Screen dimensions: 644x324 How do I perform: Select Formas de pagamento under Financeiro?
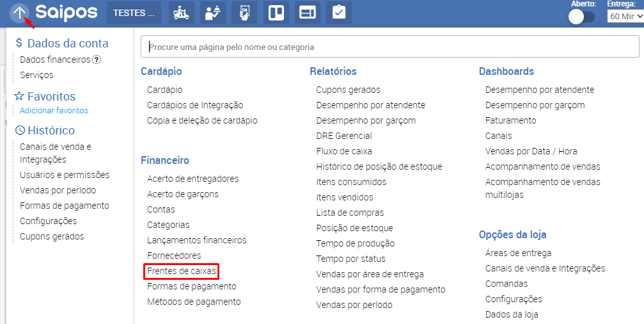coord(191,286)
